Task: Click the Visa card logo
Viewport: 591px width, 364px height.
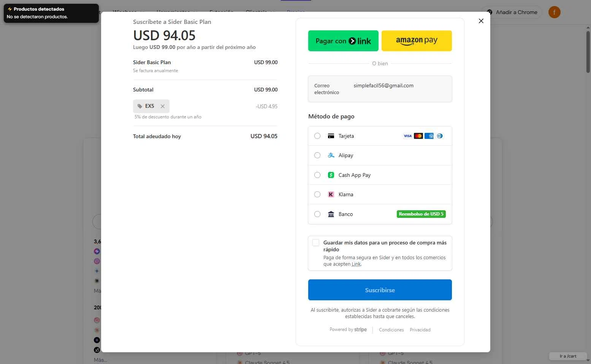Action: click(408, 136)
